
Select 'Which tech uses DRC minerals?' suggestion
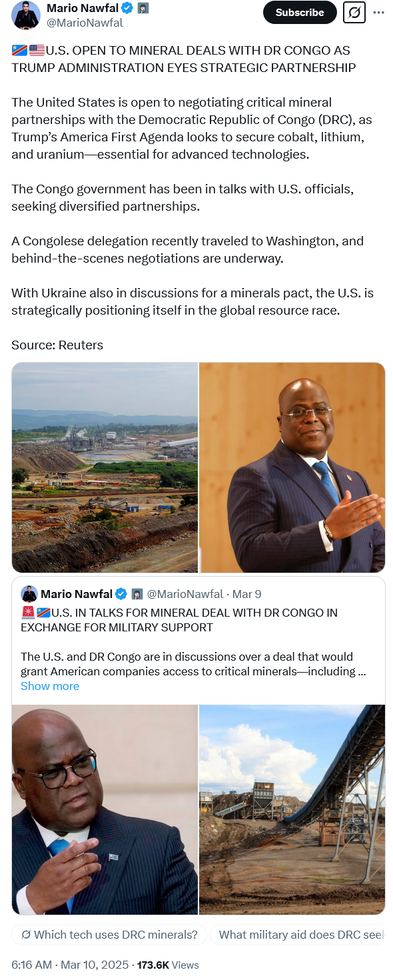point(109,935)
